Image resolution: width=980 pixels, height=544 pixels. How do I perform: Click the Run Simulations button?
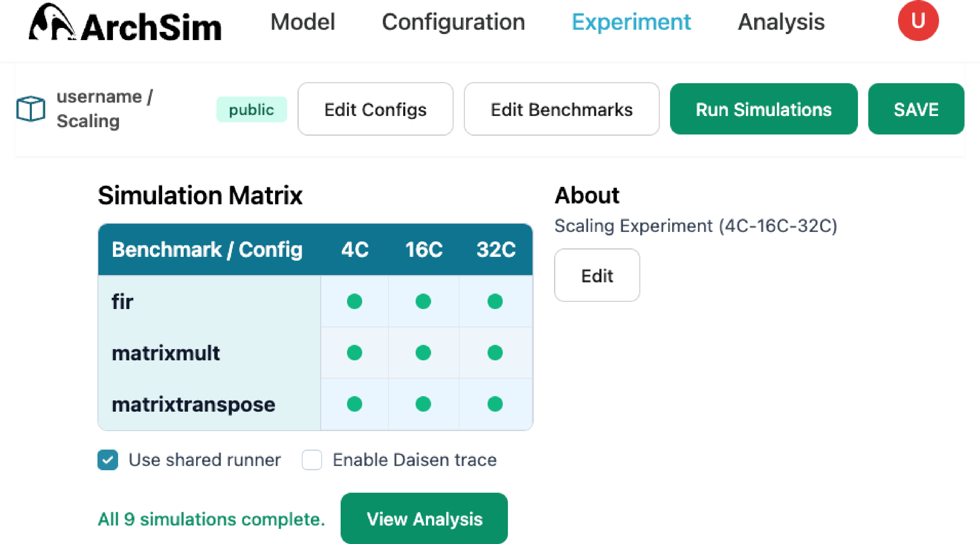pyautogui.click(x=764, y=109)
